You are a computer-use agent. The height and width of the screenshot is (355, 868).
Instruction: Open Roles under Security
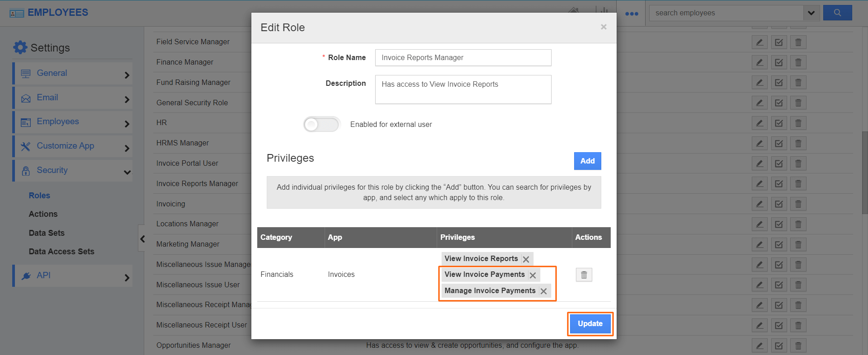(x=39, y=196)
